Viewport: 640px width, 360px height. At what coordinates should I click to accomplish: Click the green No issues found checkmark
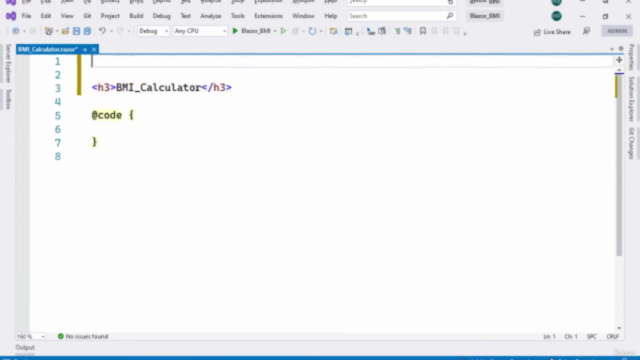pos(60,336)
